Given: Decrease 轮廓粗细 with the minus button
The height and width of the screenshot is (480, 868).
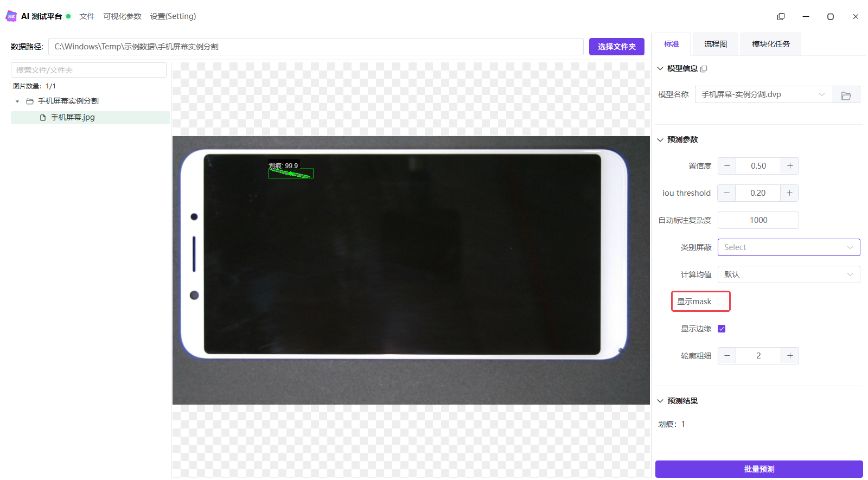Looking at the screenshot, I should [x=727, y=356].
